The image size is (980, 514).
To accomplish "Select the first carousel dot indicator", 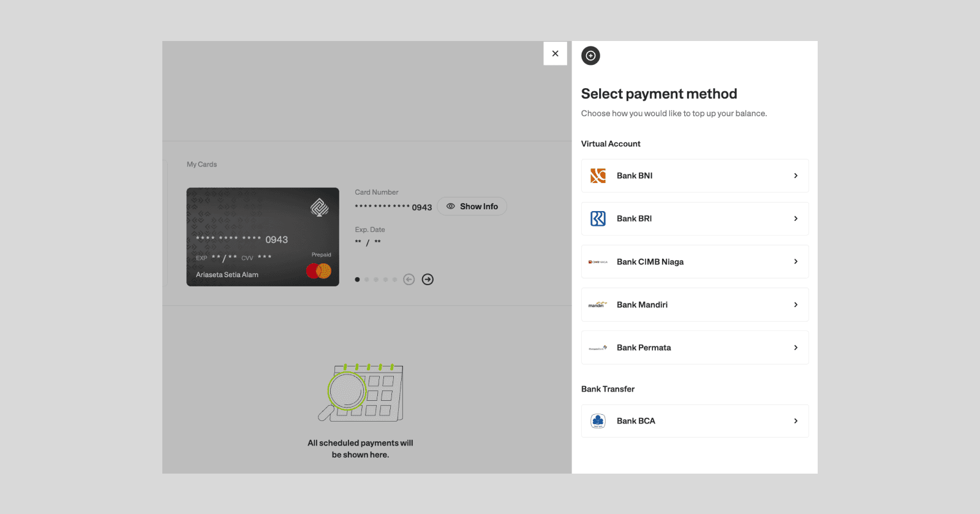I will (x=357, y=280).
